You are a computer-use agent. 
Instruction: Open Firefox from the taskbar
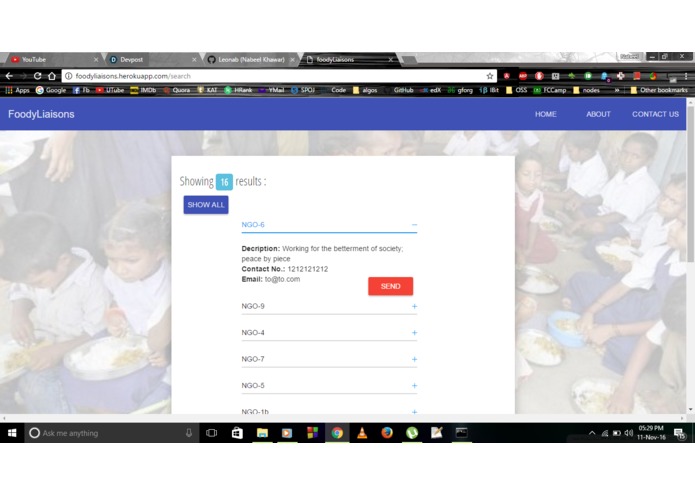pos(387,433)
